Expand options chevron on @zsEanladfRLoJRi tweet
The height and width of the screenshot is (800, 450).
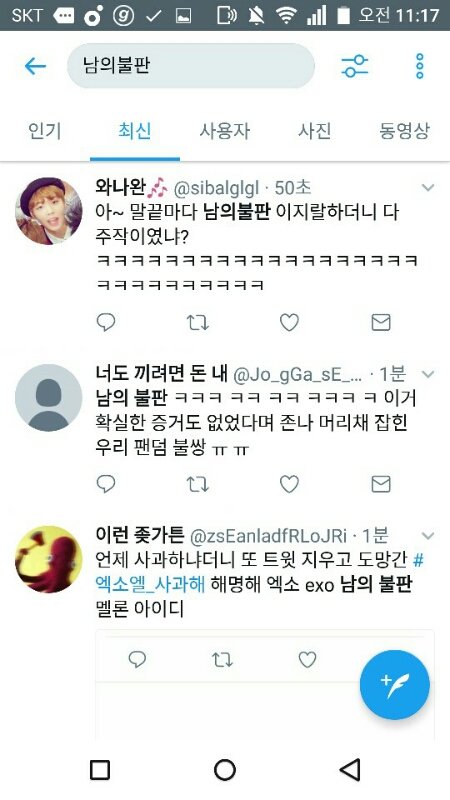[428, 536]
